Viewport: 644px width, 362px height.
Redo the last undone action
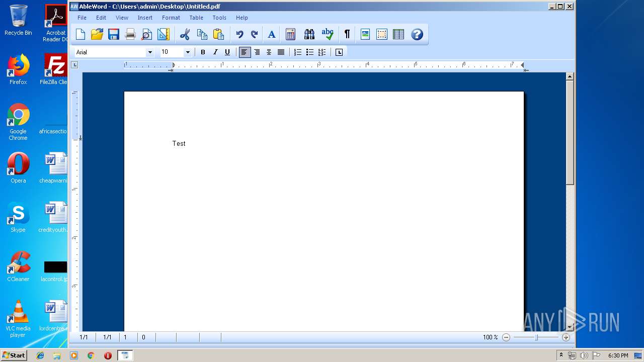click(x=255, y=34)
